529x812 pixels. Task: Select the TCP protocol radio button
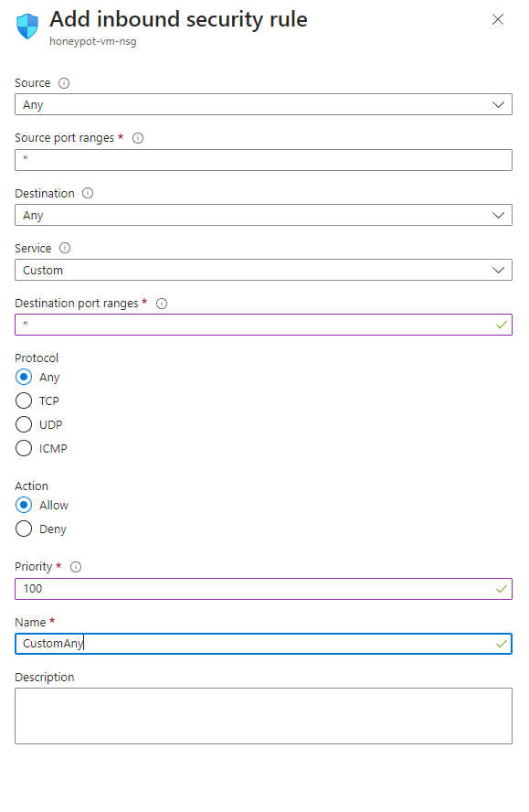coord(24,401)
